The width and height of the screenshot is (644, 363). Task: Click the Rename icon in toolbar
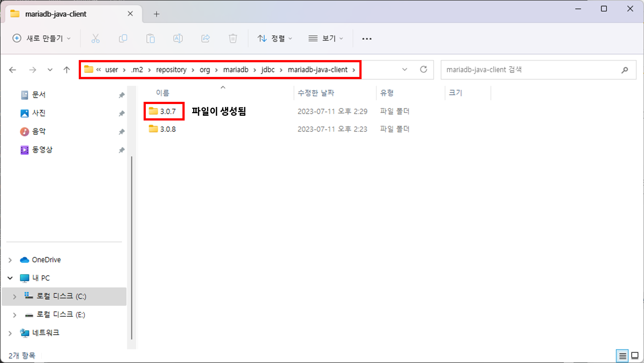point(178,38)
